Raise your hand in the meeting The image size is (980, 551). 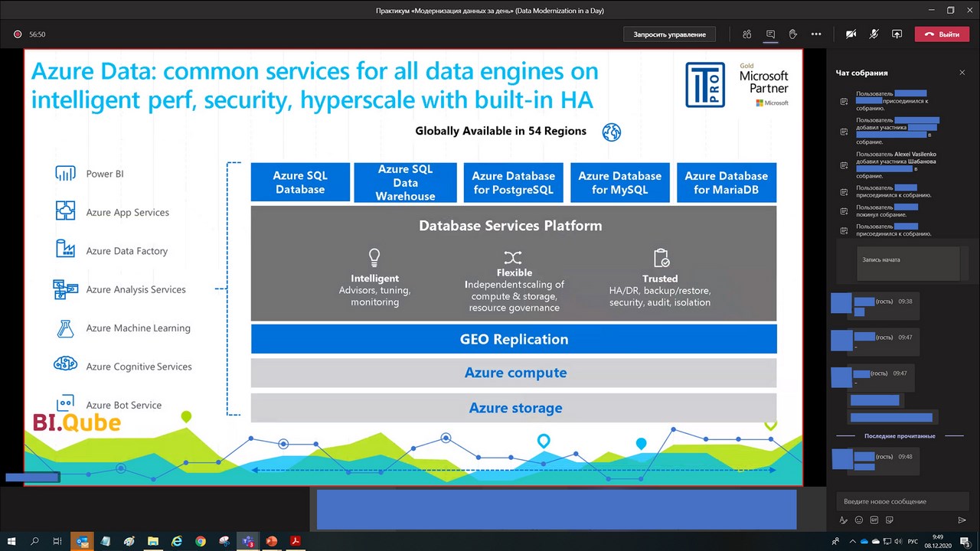click(793, 34)
